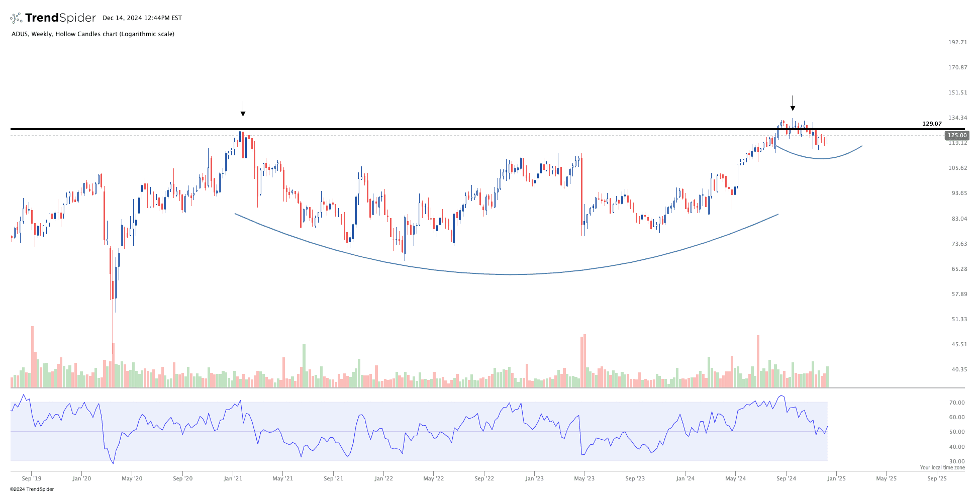The image size is (980, 494).
Task: Click the TrendSpider brand name text
Action: pyautogui.click(x=60, y=18)
